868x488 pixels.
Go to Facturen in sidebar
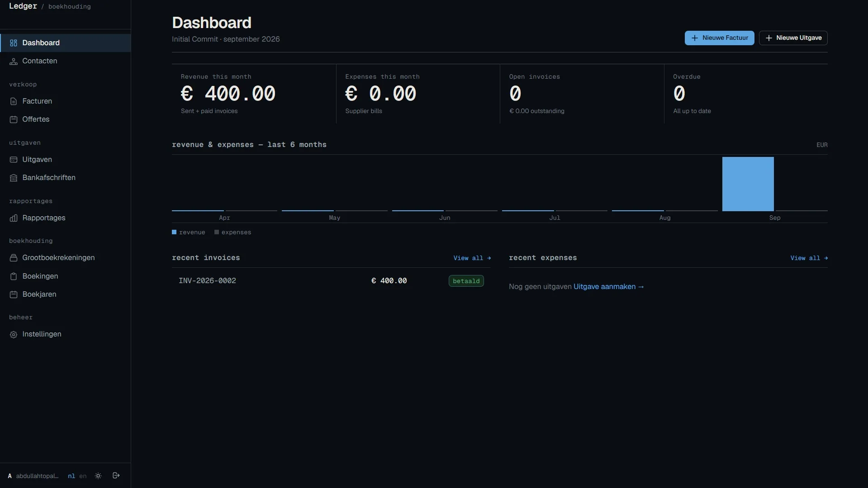coord(66,101)
